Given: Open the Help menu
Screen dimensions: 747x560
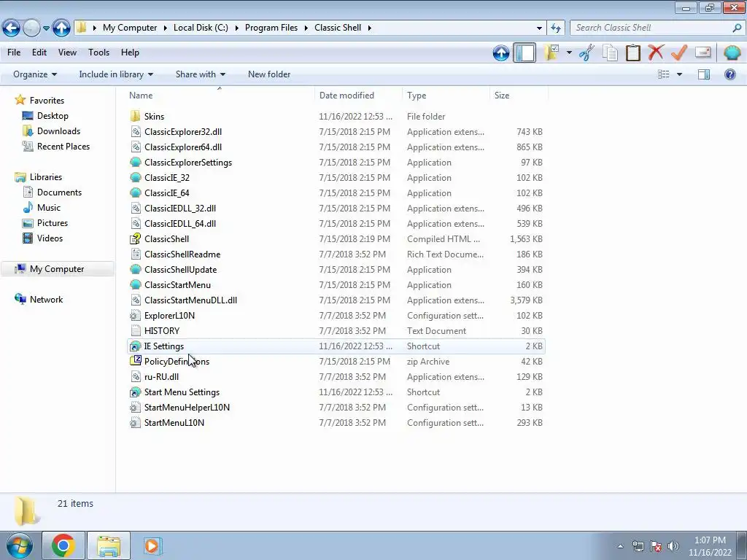Looking at the screenshot, I should coord(130,52).
